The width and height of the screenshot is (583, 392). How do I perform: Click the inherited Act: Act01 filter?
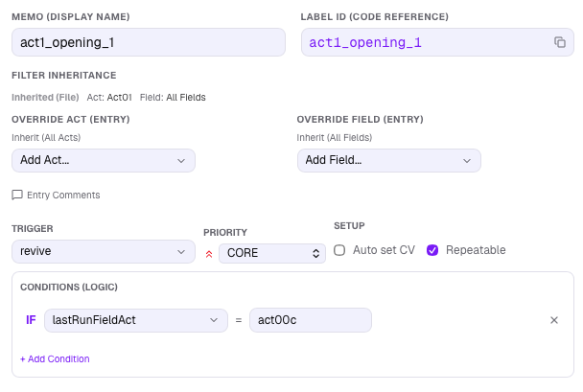point(109,97)
